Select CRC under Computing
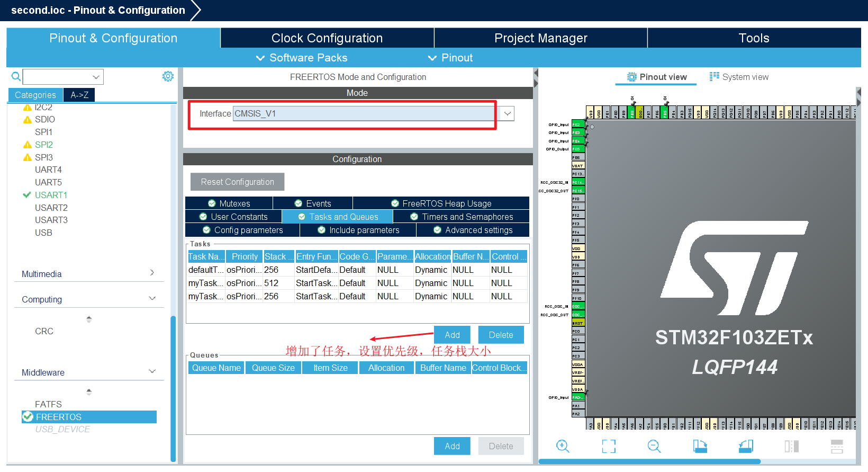The image size is (868, 472). pos(44,331)
